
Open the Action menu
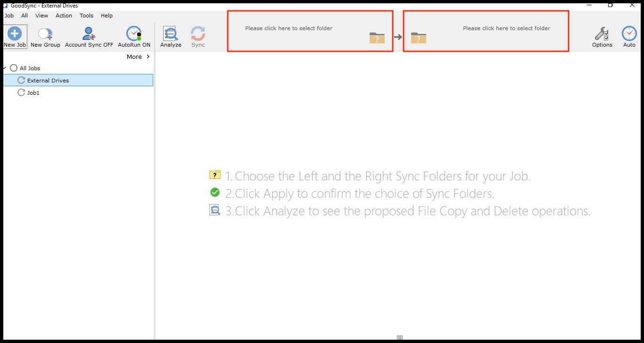coord(64,16)
